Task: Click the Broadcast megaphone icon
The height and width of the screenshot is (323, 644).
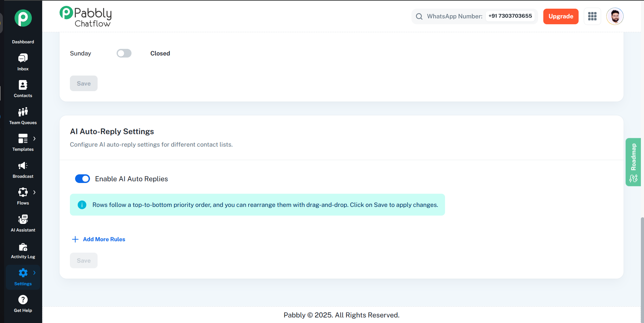Action: (23, 166)
